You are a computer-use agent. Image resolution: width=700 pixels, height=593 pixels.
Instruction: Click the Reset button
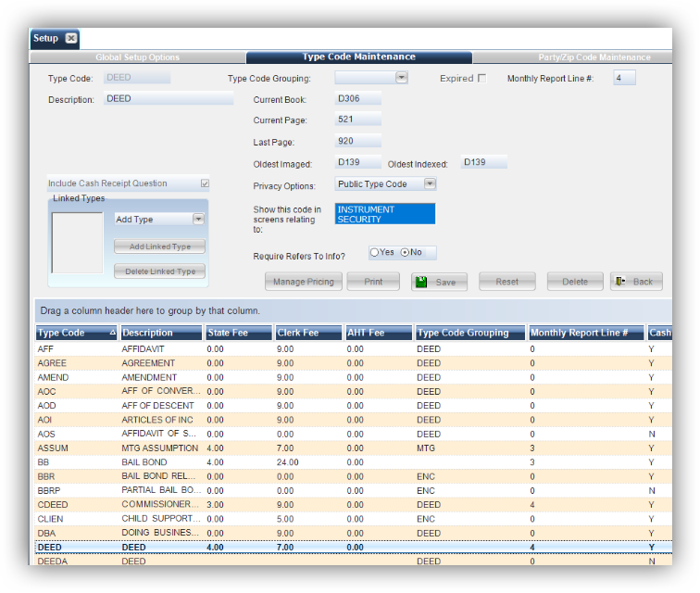[507, 282]
